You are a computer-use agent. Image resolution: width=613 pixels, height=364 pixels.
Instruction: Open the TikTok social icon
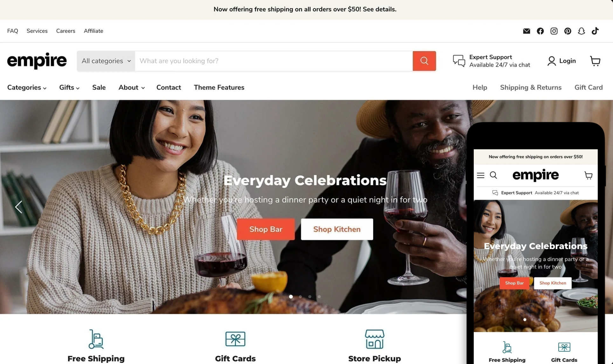click(595, 31)
